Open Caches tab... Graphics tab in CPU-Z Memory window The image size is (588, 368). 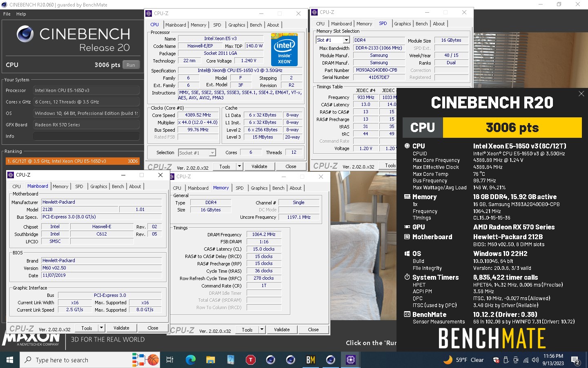tap(259, 188)
